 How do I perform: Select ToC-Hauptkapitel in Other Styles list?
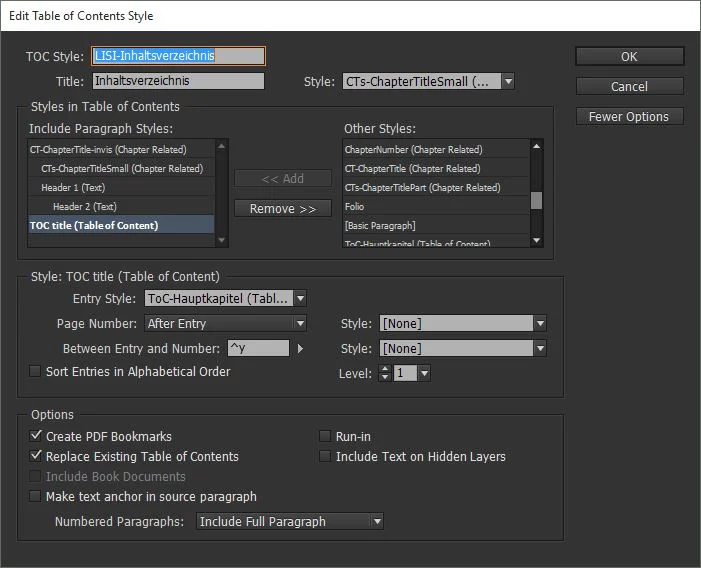(x=436, y=243)
